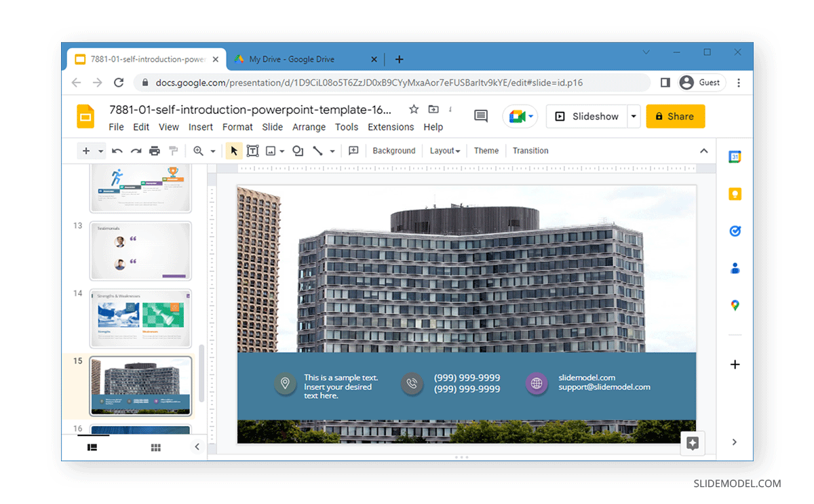814x504 pixels.
Task: Collapse the toolbar with the chevron
Action: point(703,150)
